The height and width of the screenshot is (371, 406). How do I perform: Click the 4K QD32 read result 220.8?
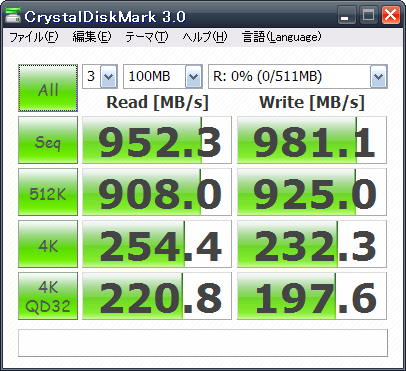pyautogui.click(x=157, y=296)
